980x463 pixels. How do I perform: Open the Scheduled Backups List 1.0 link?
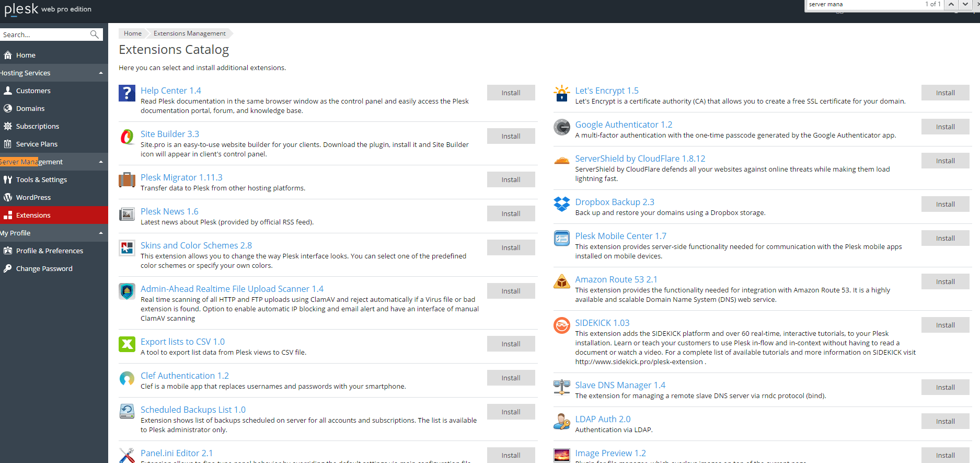(193, 410)
